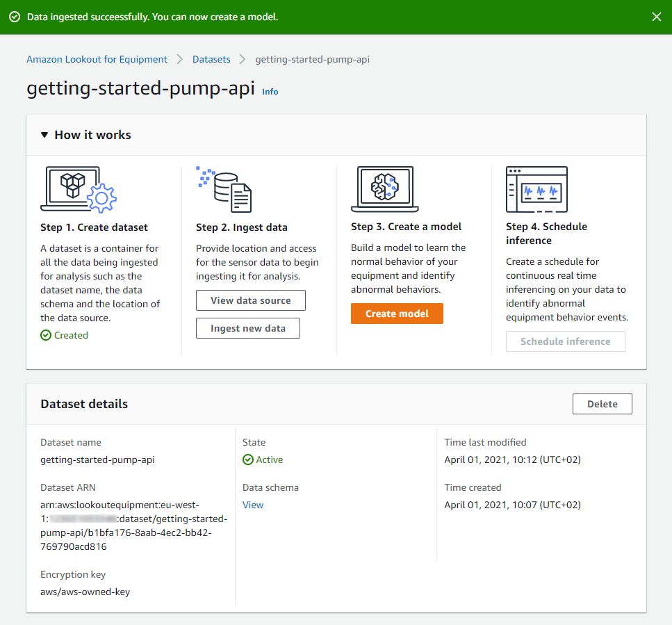
Task: Delete the dataset using Delete button
Action: 602,404
